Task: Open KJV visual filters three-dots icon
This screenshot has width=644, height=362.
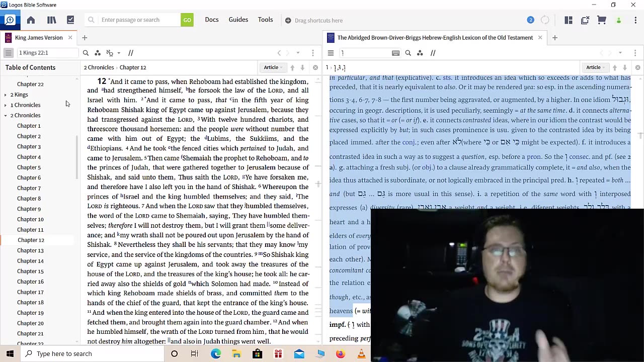Action: coord(98,53)
